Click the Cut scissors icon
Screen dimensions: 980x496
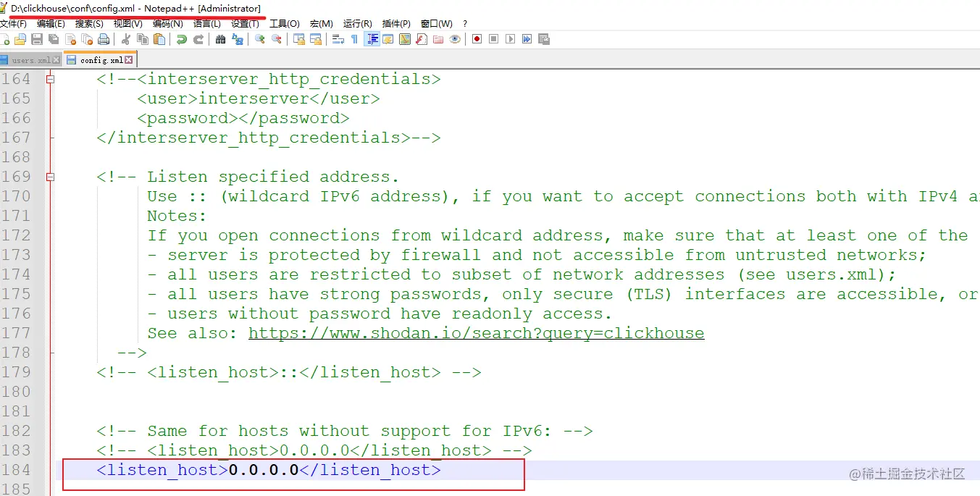(125, 39)
